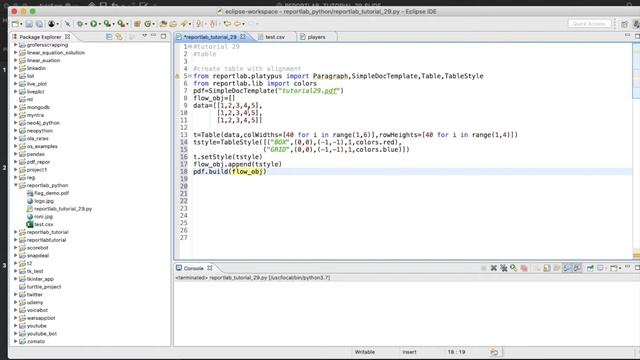Click 'Writable' in the status bar
This screenshot has width=640, height=360.
tap(364, 352)
